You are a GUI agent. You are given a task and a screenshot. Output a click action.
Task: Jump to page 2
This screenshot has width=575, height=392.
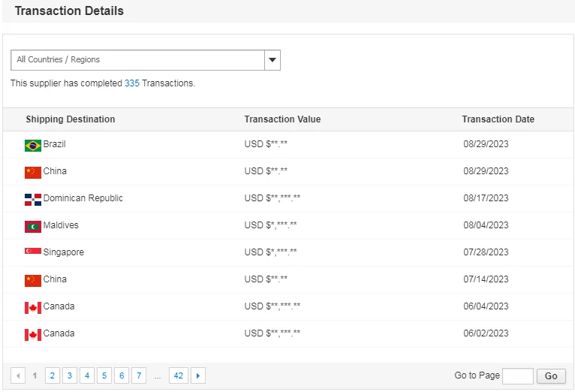coord(52,375)
